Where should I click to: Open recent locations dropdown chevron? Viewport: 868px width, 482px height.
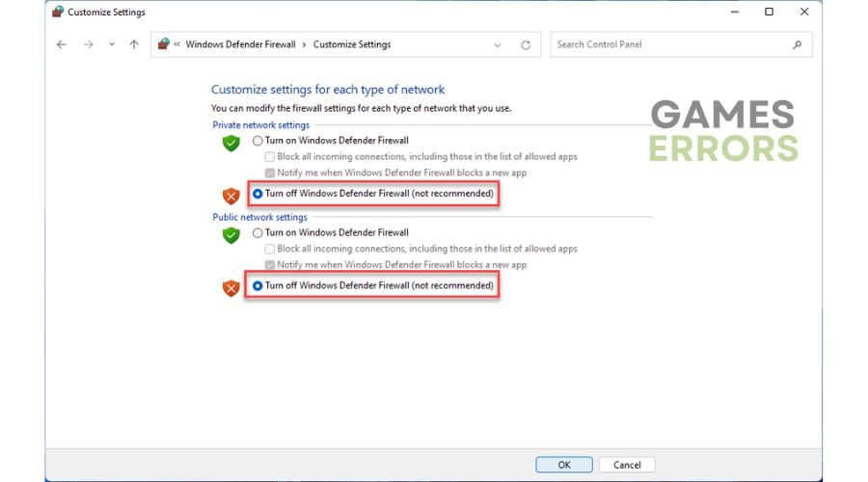(x=112, y=44)
